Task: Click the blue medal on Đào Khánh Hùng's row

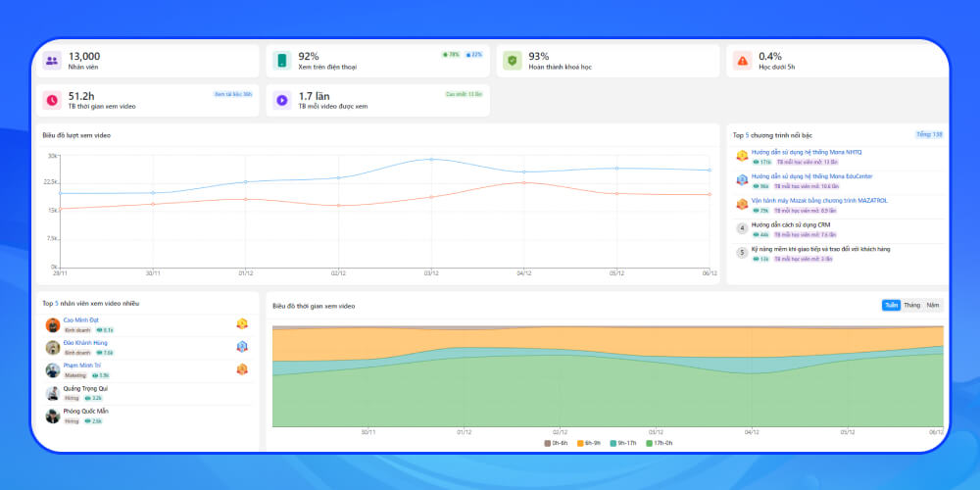Action: (x=242, y=346)
